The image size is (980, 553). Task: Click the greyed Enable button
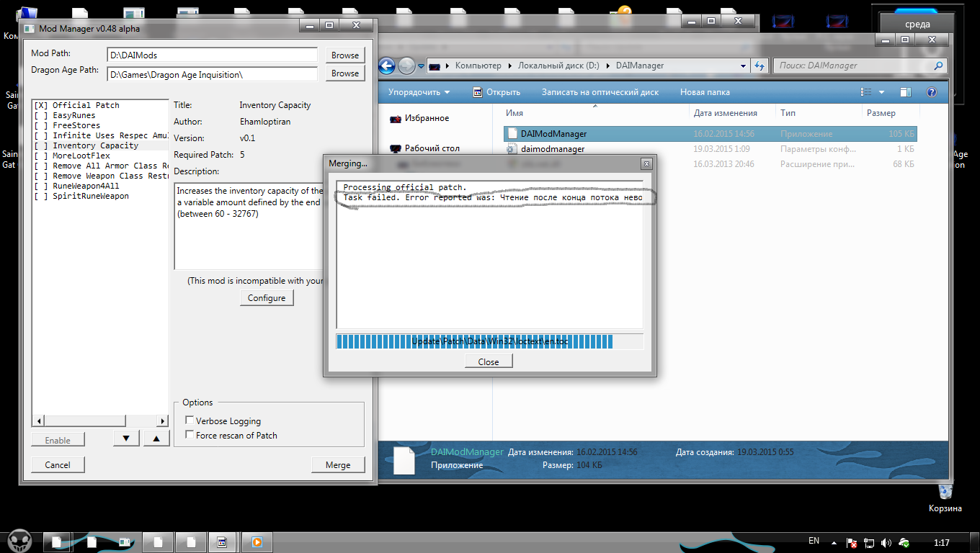[x=58, y=439]
